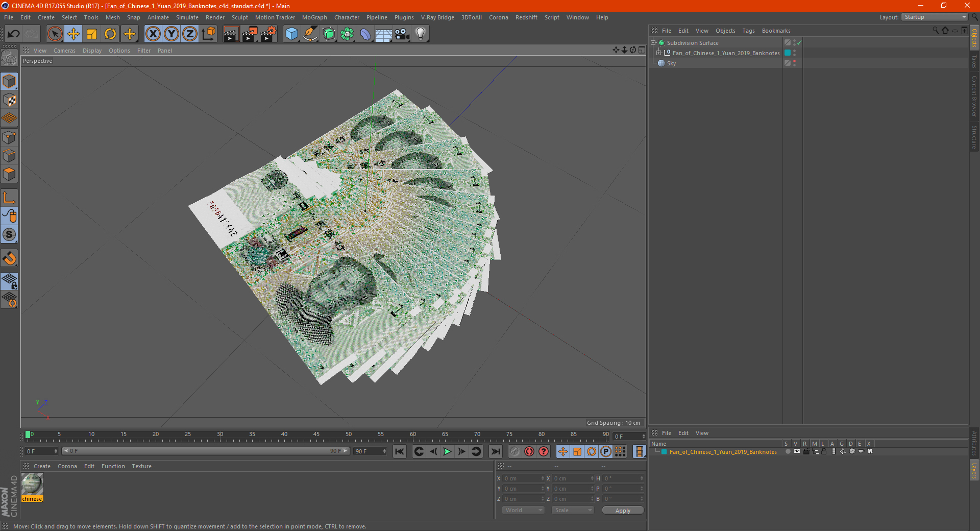The image size is (980, 531).
Task: Toggle Snap magnet icon
Action: 9,258
